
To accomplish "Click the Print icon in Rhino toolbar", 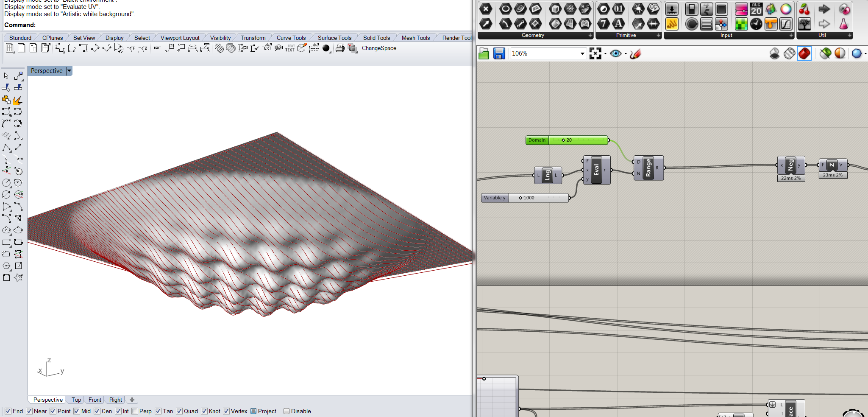I will (x=340, y=48).
